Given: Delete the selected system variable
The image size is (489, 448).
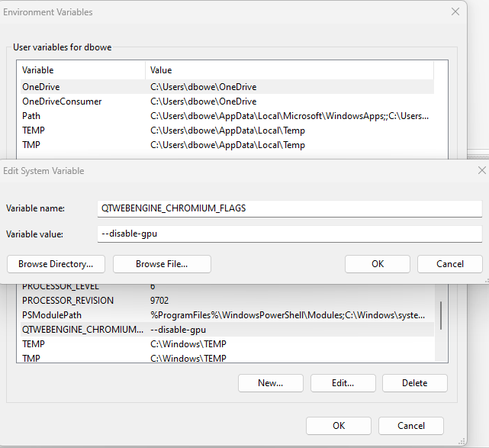Looking at the screenshot, I should click(414, 383).
